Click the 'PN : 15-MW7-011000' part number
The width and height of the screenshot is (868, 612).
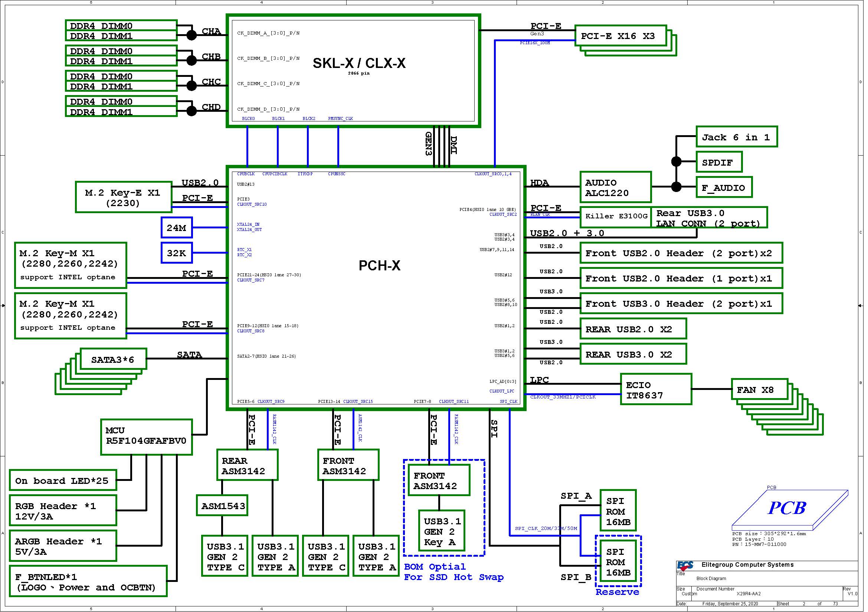point(759,544)
